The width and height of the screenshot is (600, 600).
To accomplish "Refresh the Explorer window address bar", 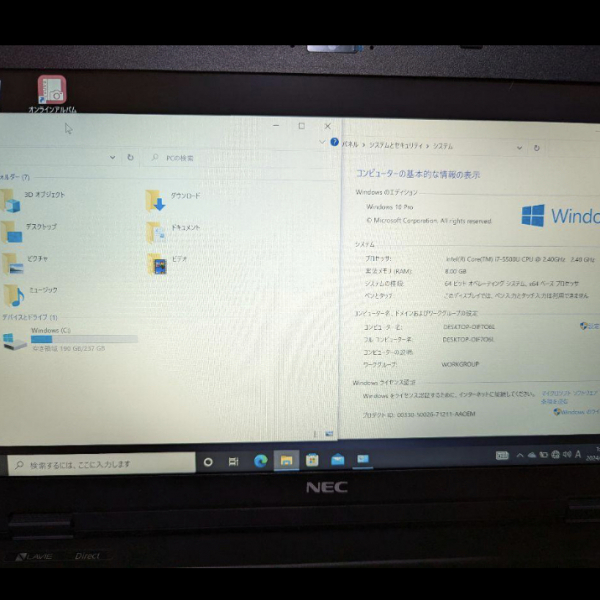I will (130, 157).
